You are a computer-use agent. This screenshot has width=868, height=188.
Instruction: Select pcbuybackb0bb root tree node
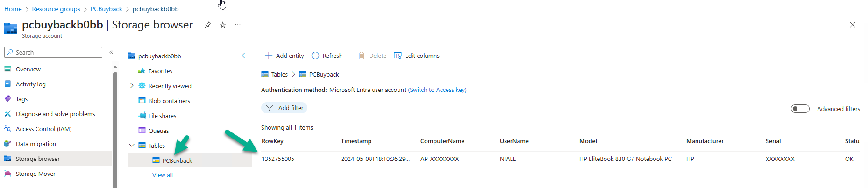[x=159, y=56]
